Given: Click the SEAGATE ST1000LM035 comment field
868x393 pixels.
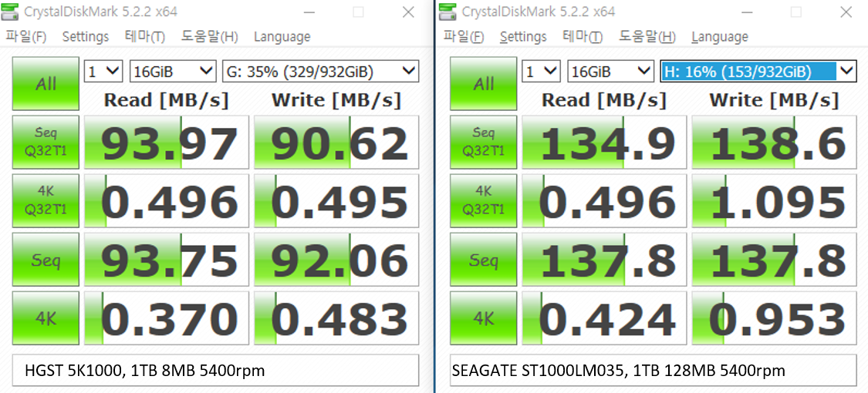Looking at the screenshot, I should pyautogui.click(x=654, y=371).
